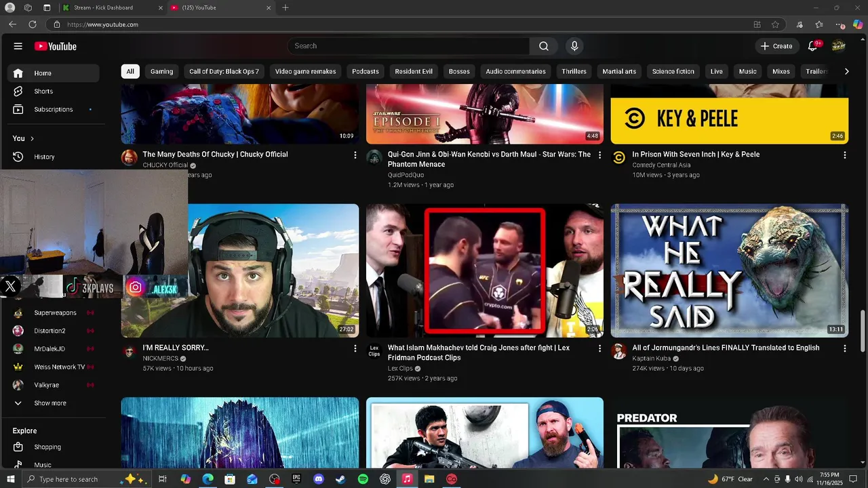Open CHUCKY Official channel avatar

[129, 158]
